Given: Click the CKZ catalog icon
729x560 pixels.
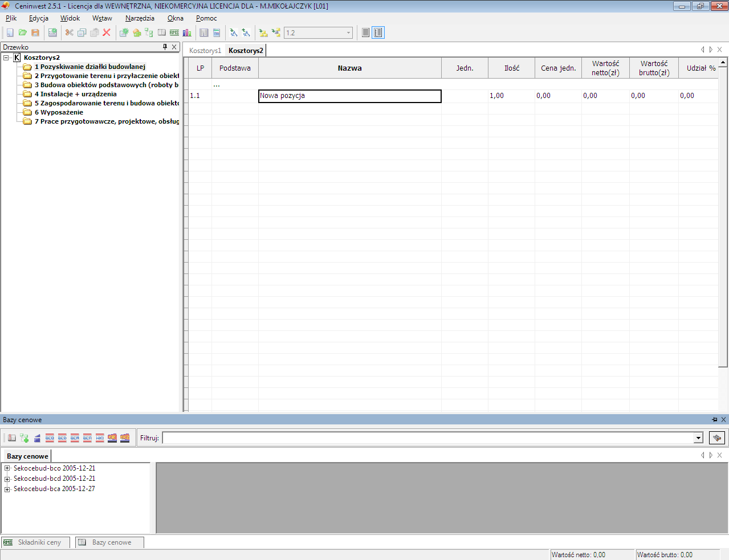Looking at the screenshot, I should 125,438.
